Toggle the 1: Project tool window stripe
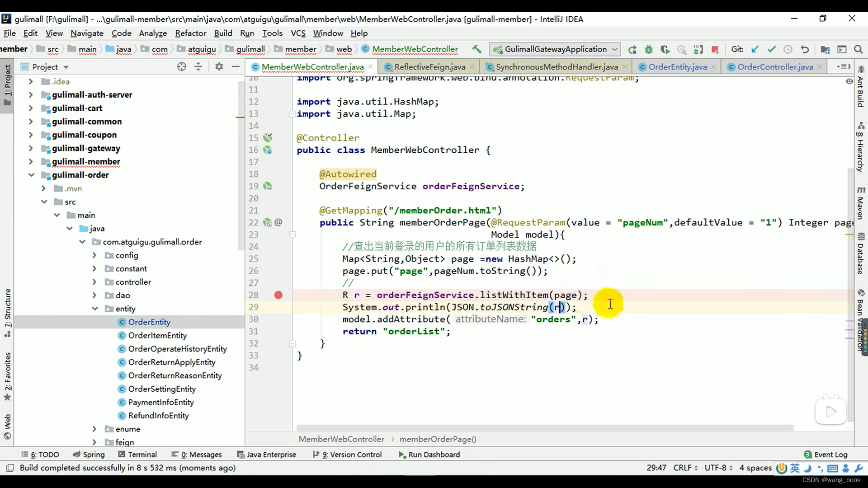 pyautogui.click(x=7, y=84)
